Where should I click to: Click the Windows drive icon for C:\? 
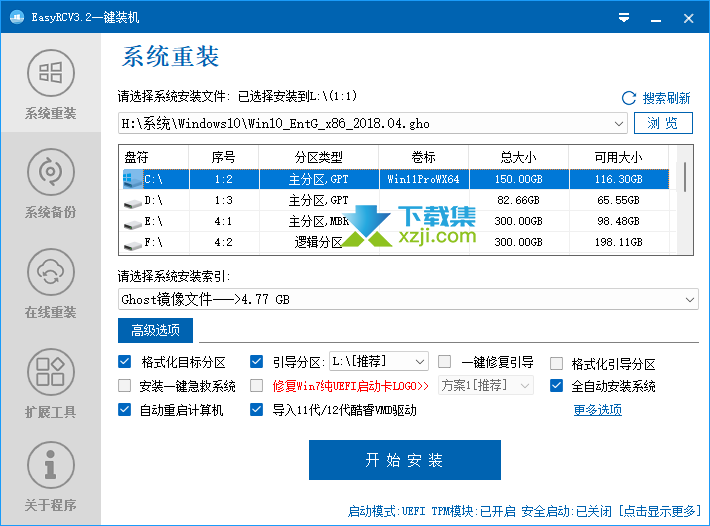pyautogui.click(x=132, y=179)
